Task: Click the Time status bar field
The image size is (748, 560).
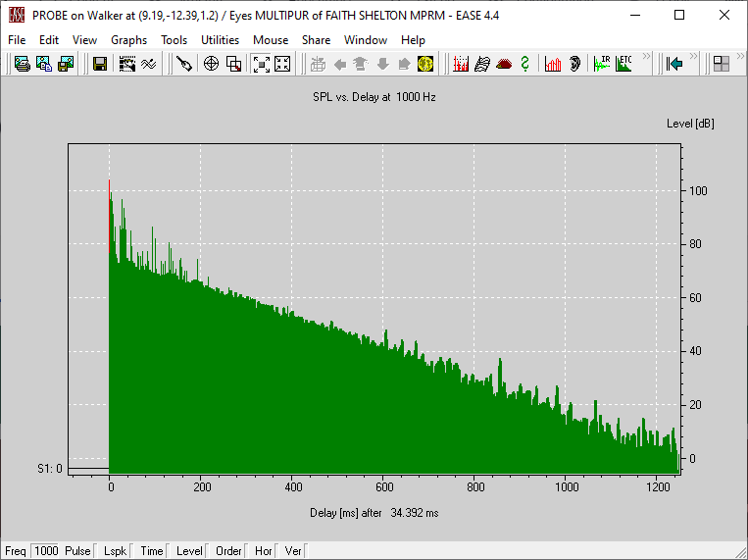Action: pos(154,551)
